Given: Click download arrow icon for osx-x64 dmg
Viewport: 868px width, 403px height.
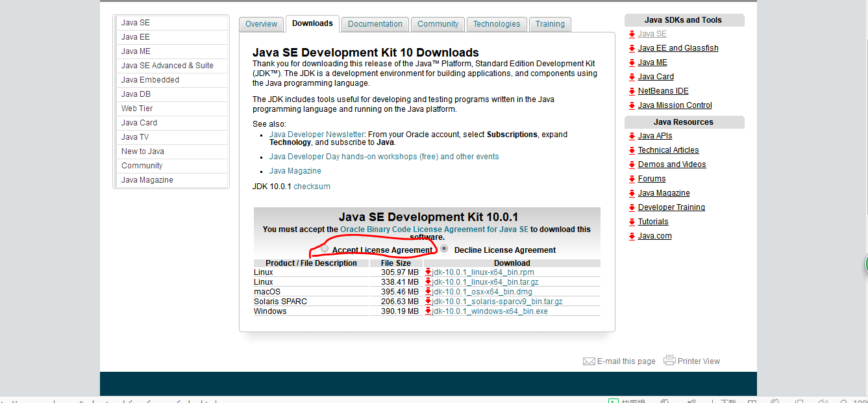Looking at the screenshot, I should click(x=428, y=292).
